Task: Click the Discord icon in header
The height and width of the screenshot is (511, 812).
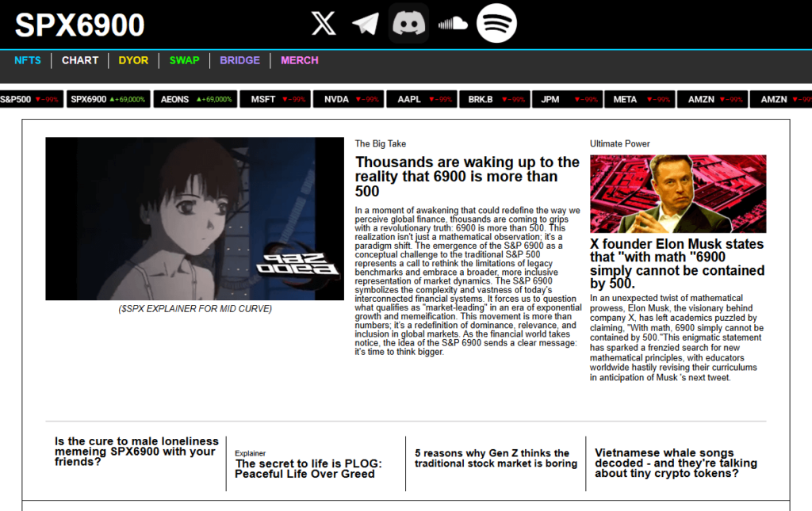Action: tap(408, 23)
